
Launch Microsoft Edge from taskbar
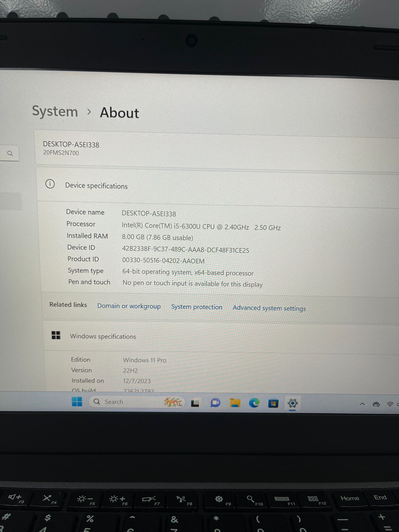tap(254, 403)
